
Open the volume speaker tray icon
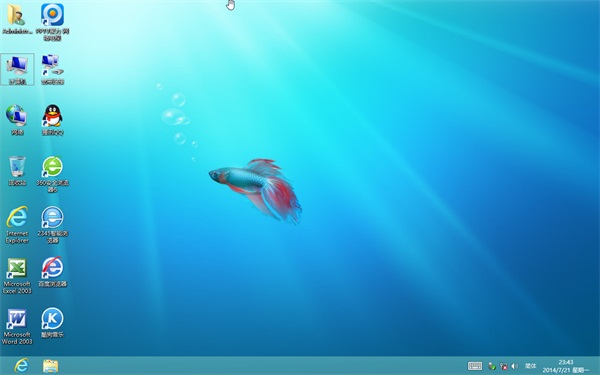pyautogui.click(x=515, y=366)
